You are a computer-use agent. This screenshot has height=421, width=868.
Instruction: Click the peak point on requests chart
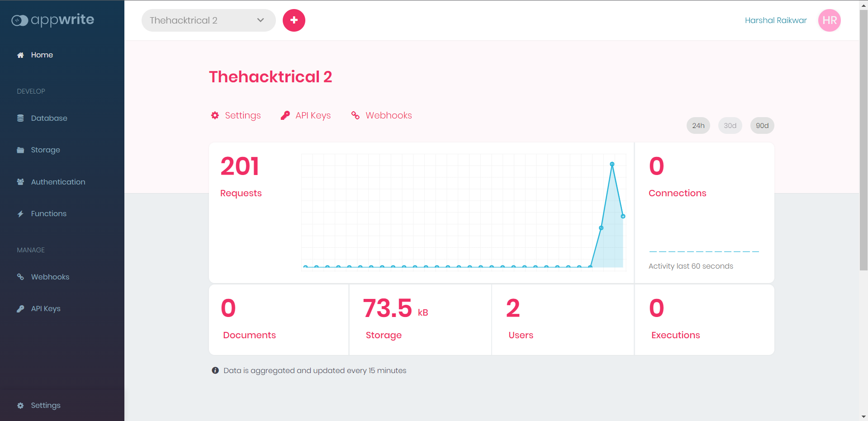tap(612, 164)
